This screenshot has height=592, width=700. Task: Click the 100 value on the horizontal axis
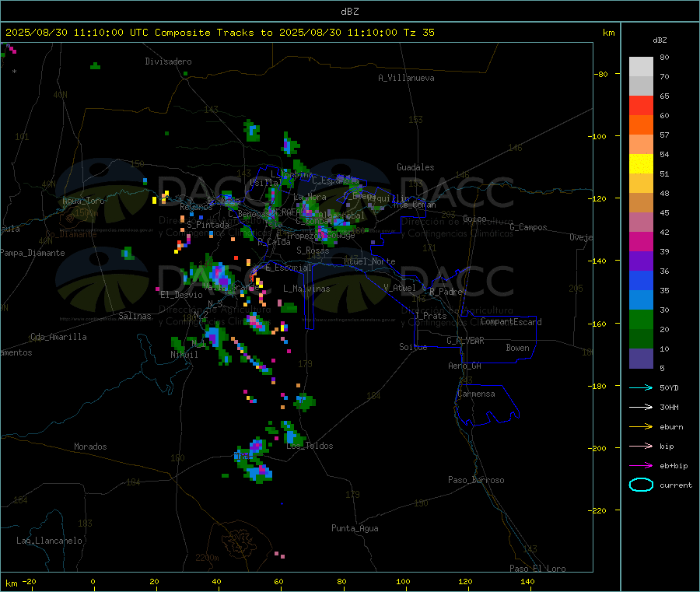coord(403,581)
